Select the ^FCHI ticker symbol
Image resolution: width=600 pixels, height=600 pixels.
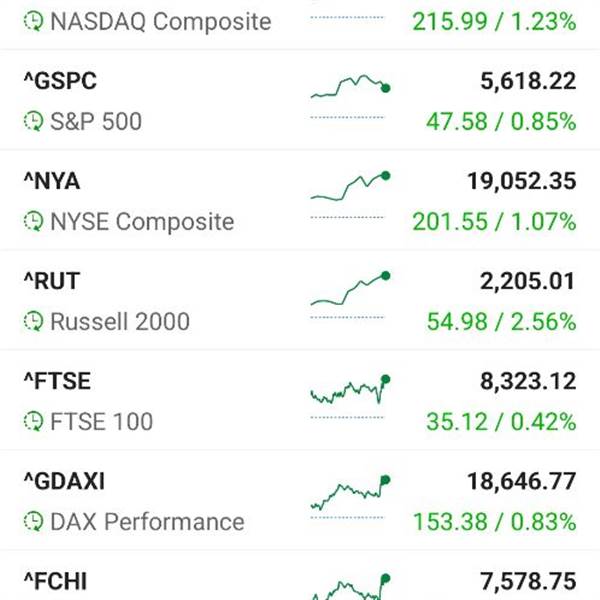[x=55, y=582]
